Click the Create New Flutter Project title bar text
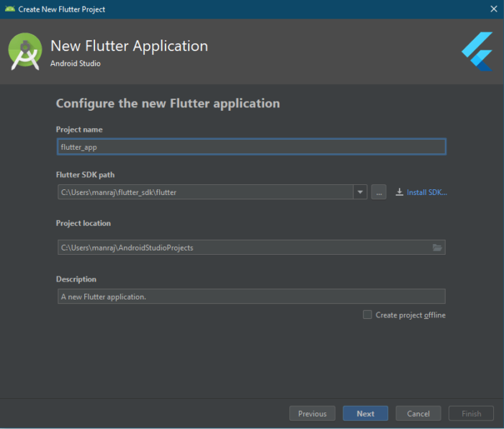The image size is (504, 429). pos(62,9)
